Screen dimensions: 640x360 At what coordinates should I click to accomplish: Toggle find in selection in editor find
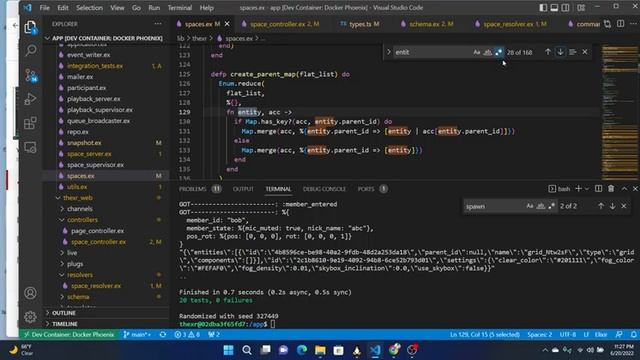573,52
